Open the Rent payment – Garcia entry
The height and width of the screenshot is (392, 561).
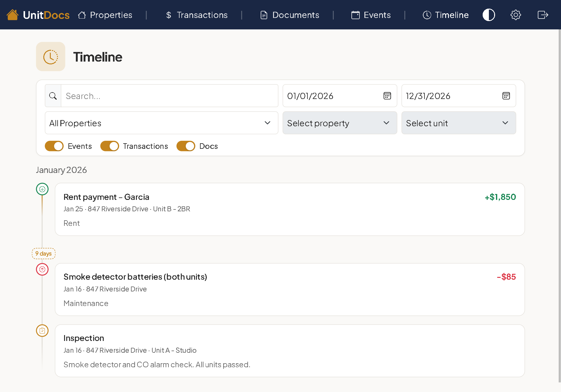pos(289,209)
